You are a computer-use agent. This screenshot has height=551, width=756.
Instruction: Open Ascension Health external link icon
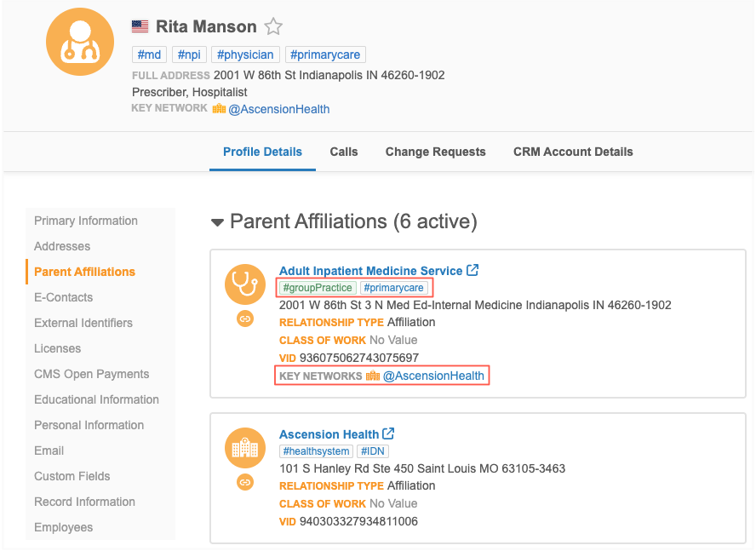(388, 433)
